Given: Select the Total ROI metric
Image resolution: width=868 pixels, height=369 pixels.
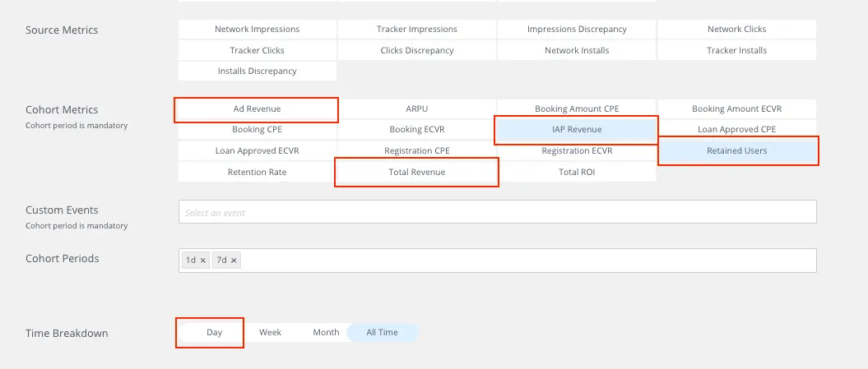Looking at the screenshot, I should (576, 173).
